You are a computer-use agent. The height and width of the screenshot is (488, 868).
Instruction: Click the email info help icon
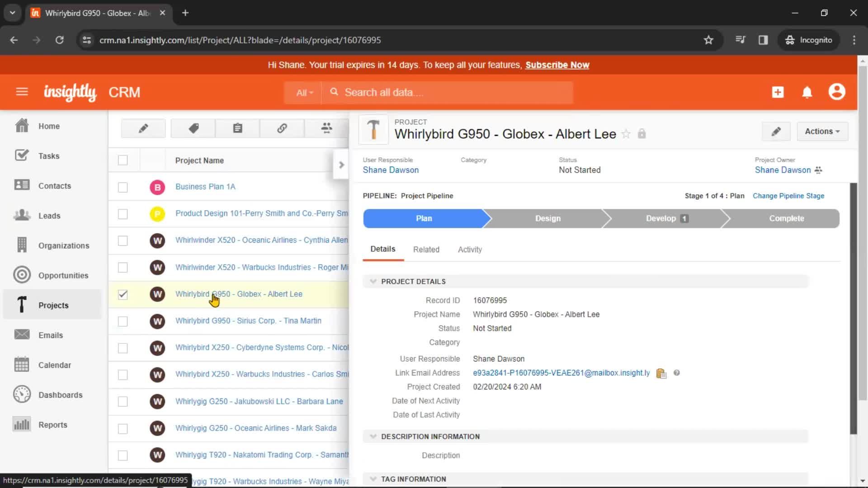676,372
